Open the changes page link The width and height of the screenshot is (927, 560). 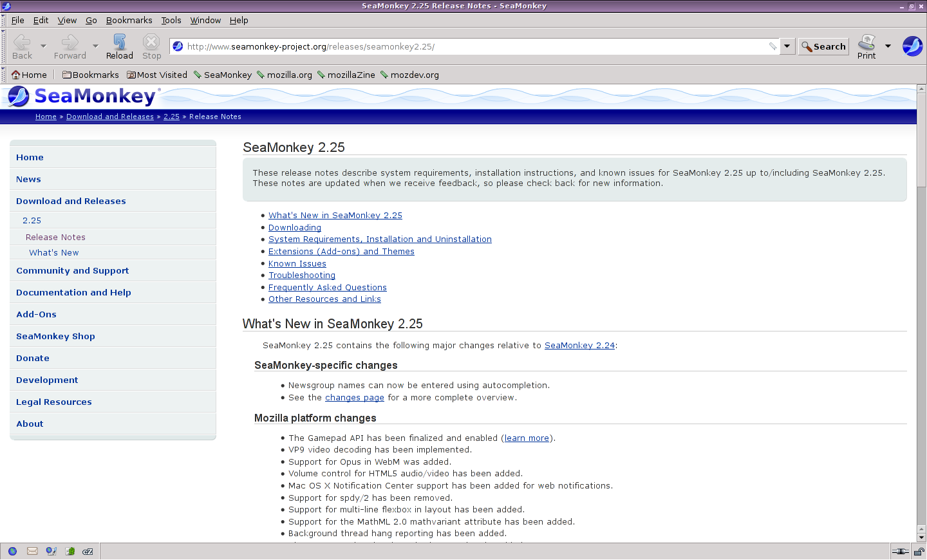(x=355, y=397)
